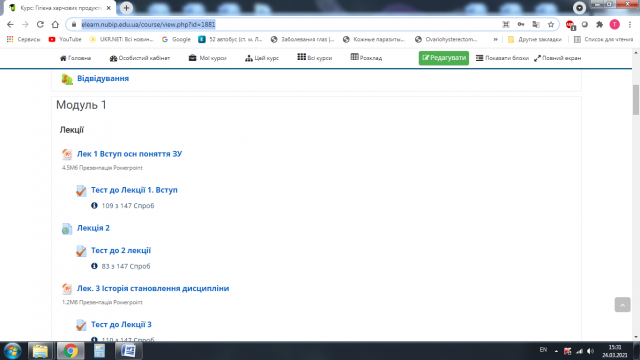Open Тест до 2 лекції
The image size is (640, 360).
coord(121,250)
